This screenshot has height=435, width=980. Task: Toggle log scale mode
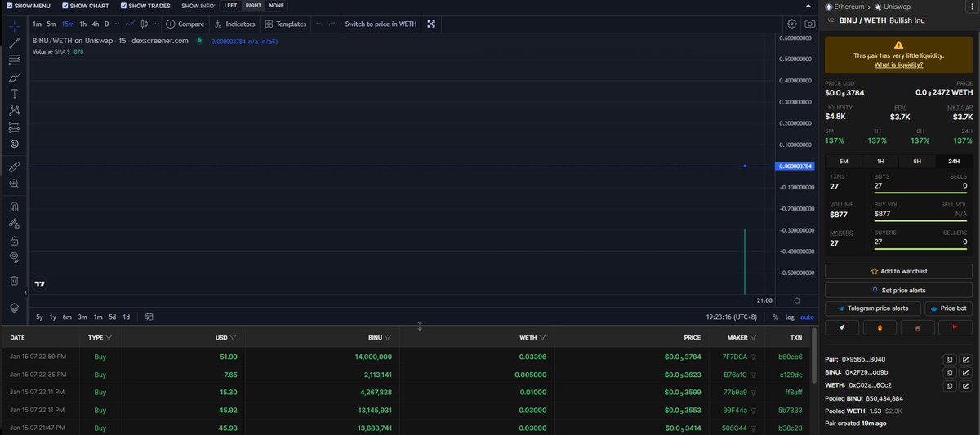pos(790,317)
